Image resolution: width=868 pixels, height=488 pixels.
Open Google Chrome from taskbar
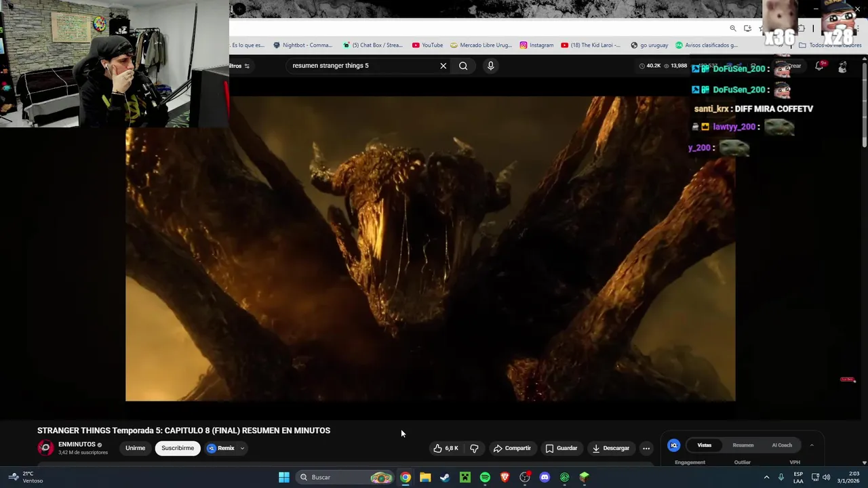click(405, 477)
